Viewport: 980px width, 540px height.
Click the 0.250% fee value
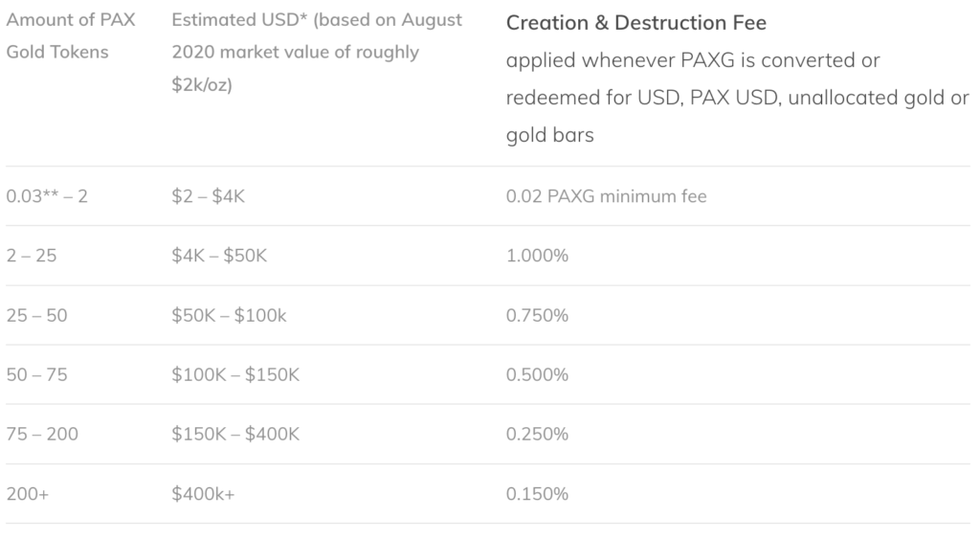tap(537, 434)
